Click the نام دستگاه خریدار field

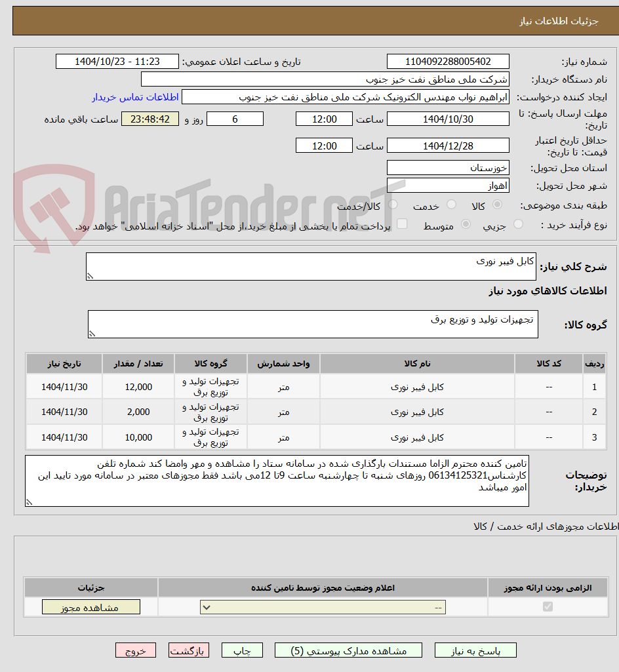(325, 79)
